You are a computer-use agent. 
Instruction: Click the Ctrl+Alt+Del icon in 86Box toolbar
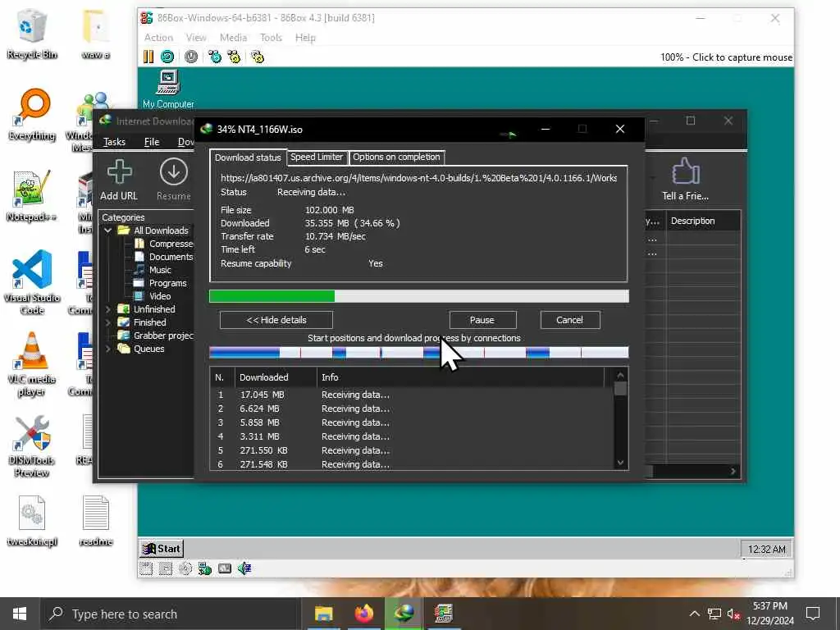click(215, 57)
